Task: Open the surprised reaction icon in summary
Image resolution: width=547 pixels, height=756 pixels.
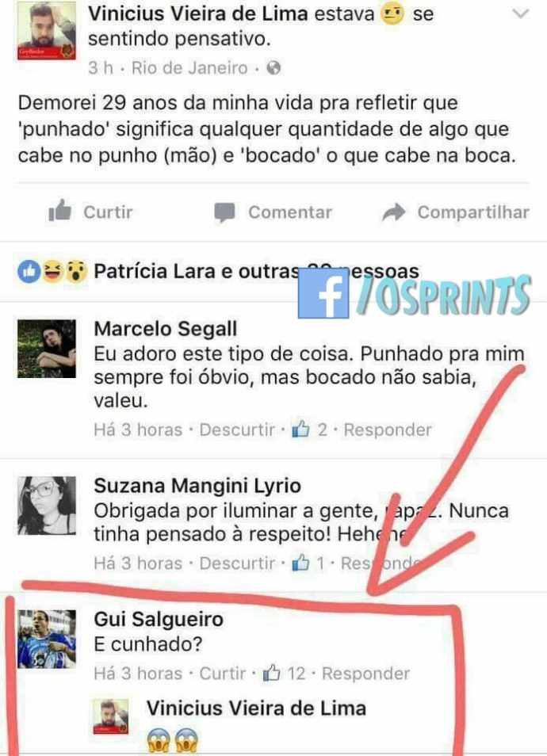Action: click(75, 272)
